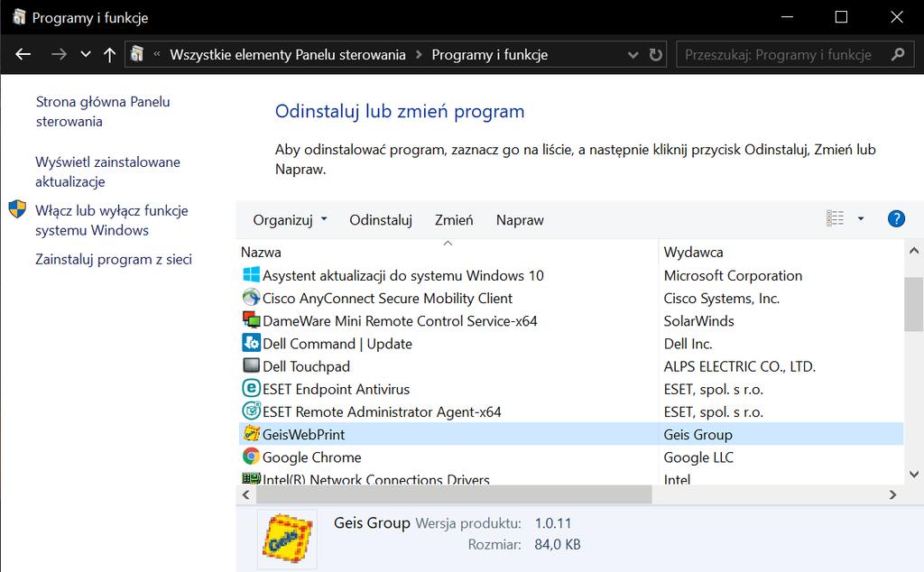This screenshot has height=572, width=924.
Task: Click the GeisWebPrint list icon
Action: [251, 433]
